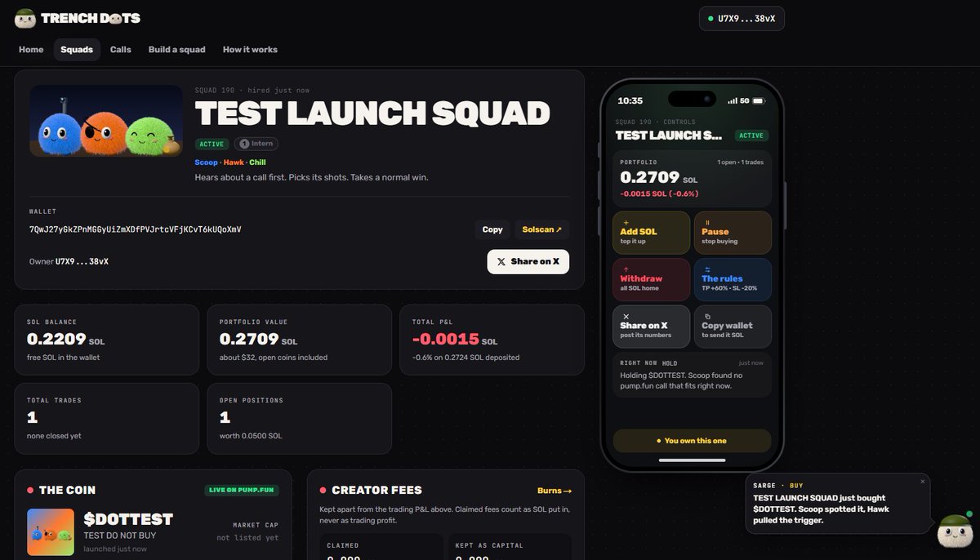Viewport: 980px width, 560px height.
Task: Click the Intern level badge
Action: click(256, 144)
